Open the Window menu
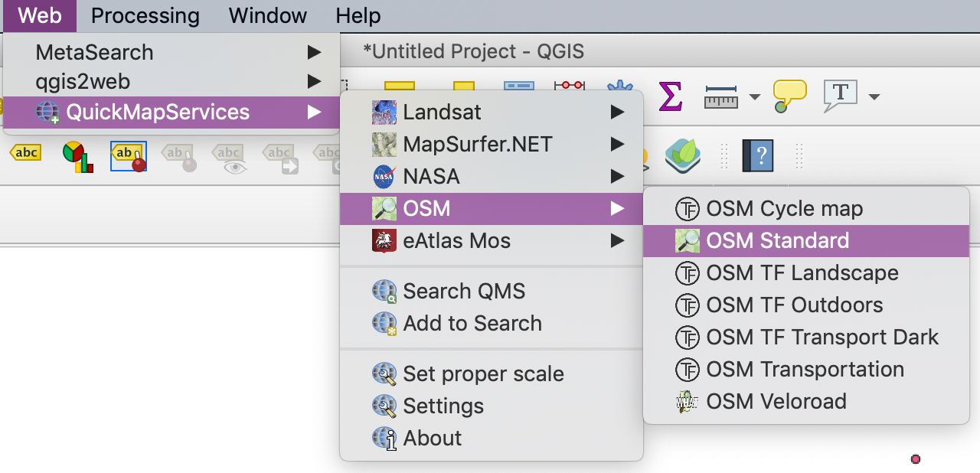 pyautogui.click(x=268, y=15)
